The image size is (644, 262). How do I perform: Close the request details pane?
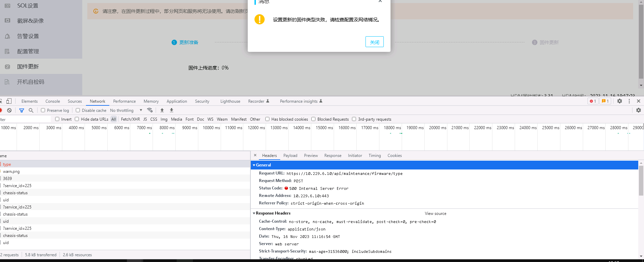[x=255, y=155]
